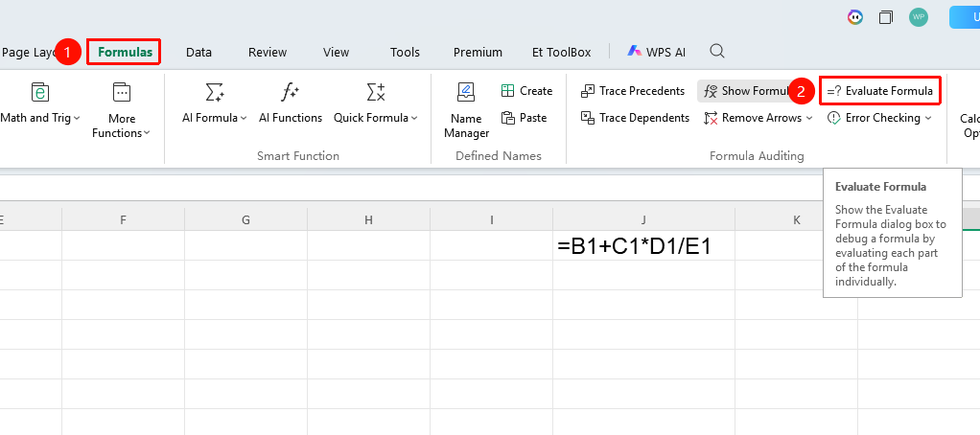
Task: Click the overlapping windows icon in title bar
Action: (886, 17)
